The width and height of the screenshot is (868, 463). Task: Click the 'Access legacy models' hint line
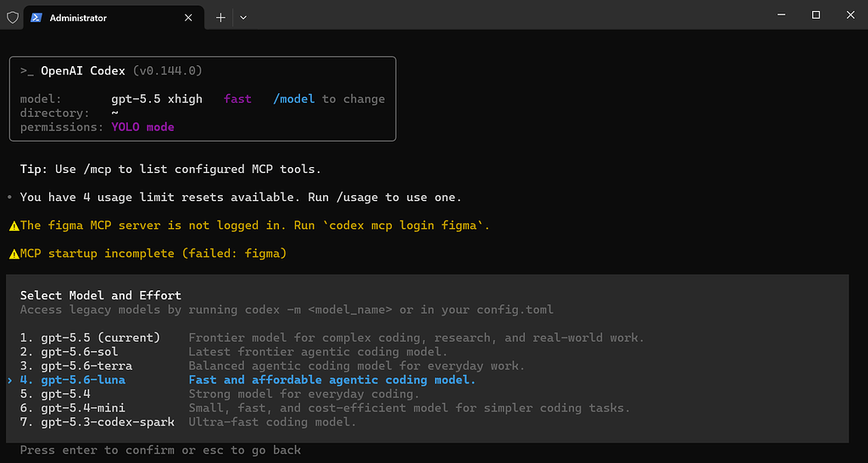coord(287,310)
